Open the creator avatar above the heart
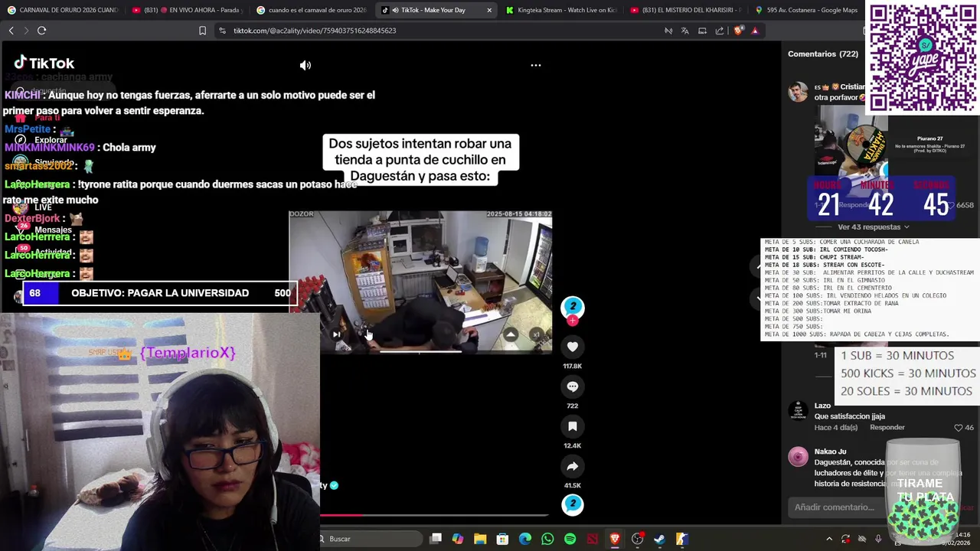This screenshot has height=551, width=980. 573,307
